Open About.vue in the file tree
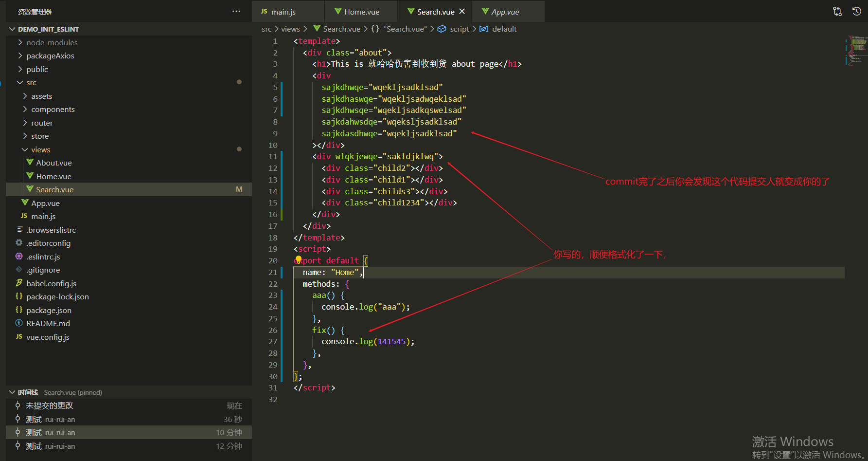The width and height of the screenshot is (868, 461). [x=129, y=163]
